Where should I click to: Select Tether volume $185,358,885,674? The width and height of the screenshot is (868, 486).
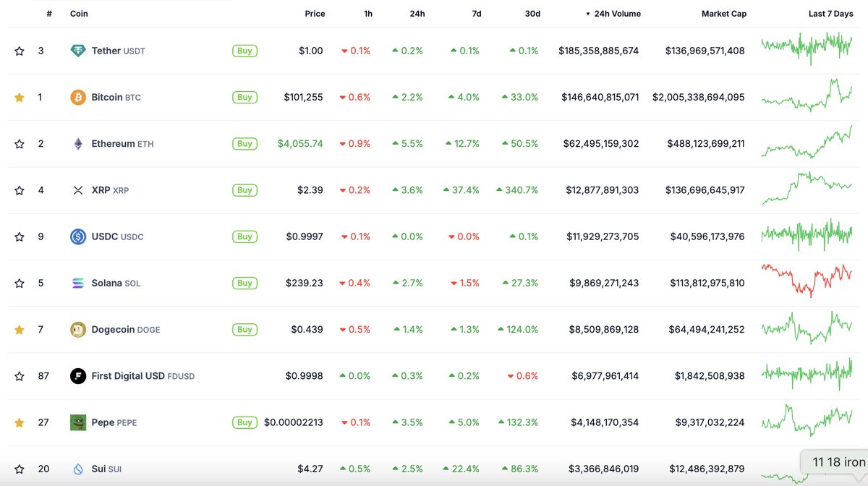599,51
